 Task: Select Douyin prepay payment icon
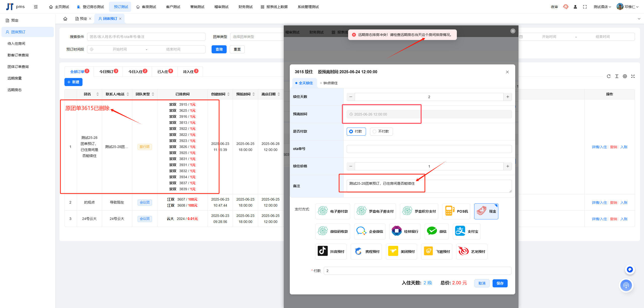coord(323,251)
